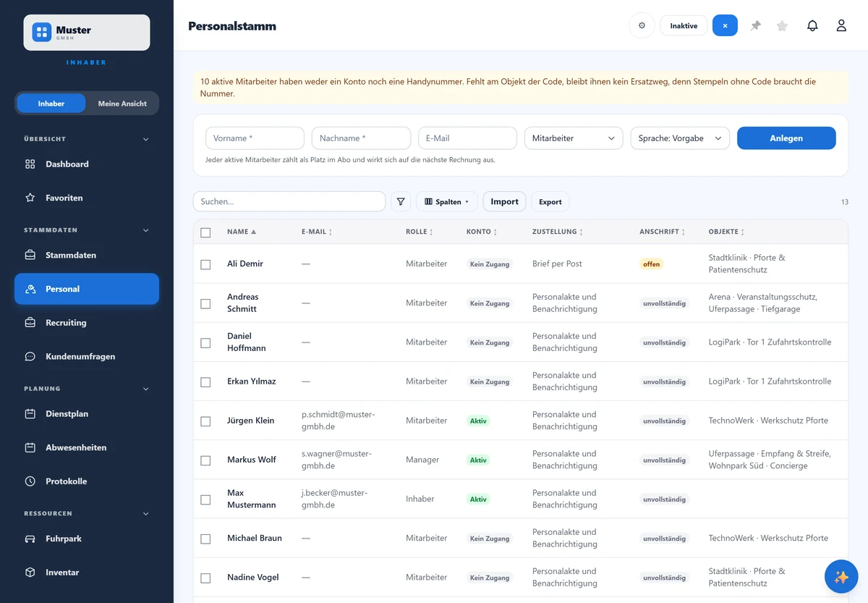Go to Abwesenheiten

pyautogui.click(x=87, y=447)
